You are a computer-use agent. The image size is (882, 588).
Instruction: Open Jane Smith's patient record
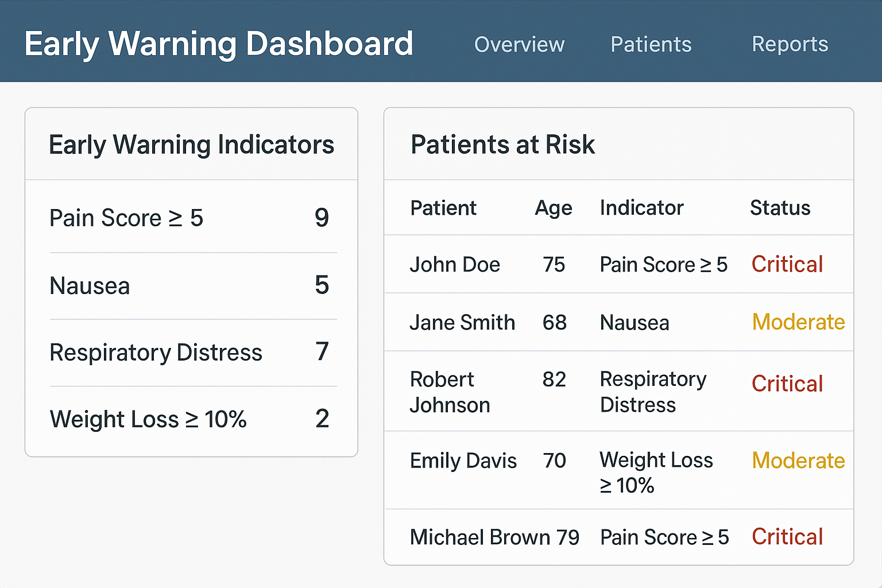coord(462,323)
